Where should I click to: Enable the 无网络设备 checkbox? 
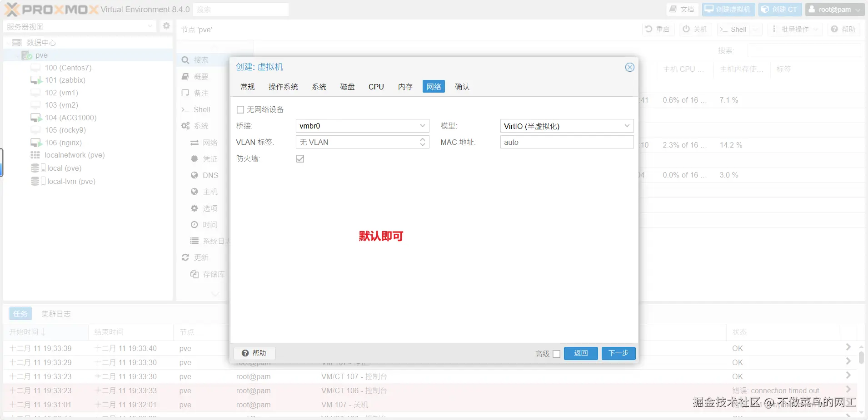(239, 109)
